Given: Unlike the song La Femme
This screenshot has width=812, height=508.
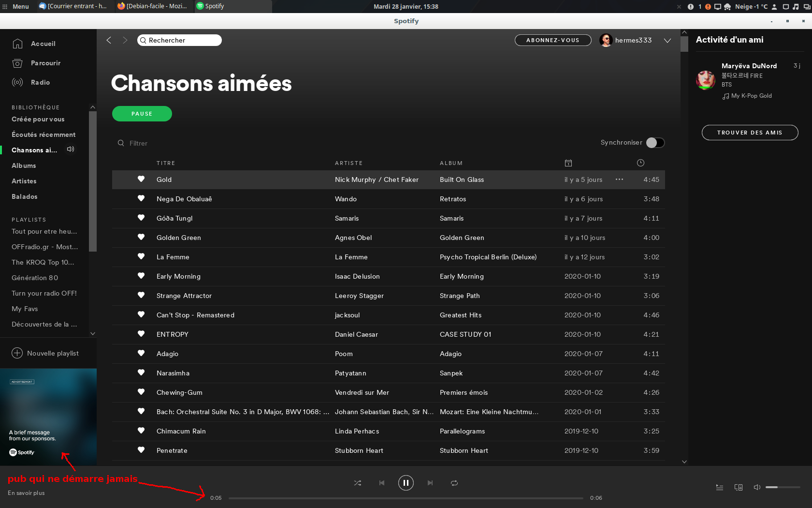Looking at the screenshot, I should pyautogui.click(x=141, y=256).
